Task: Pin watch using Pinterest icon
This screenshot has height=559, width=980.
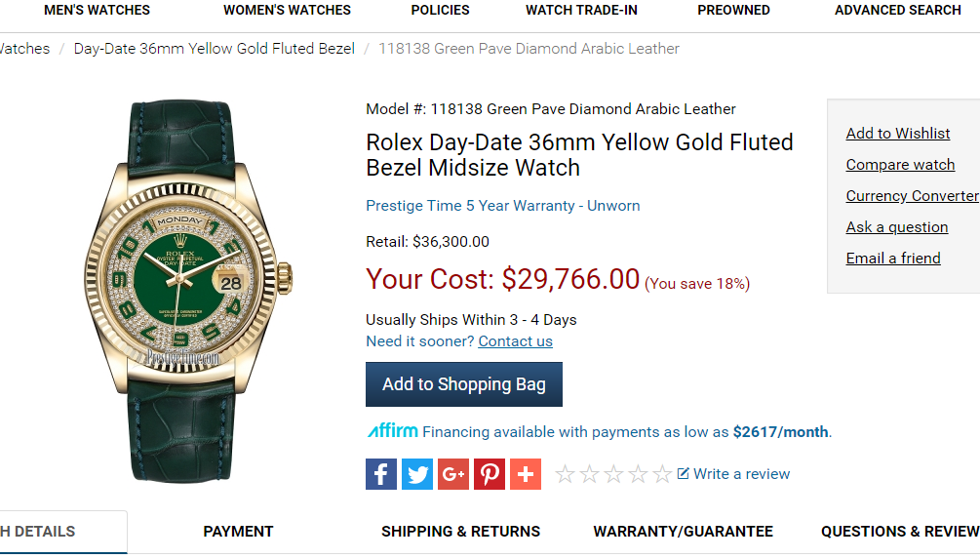Action: click(490, 474)
